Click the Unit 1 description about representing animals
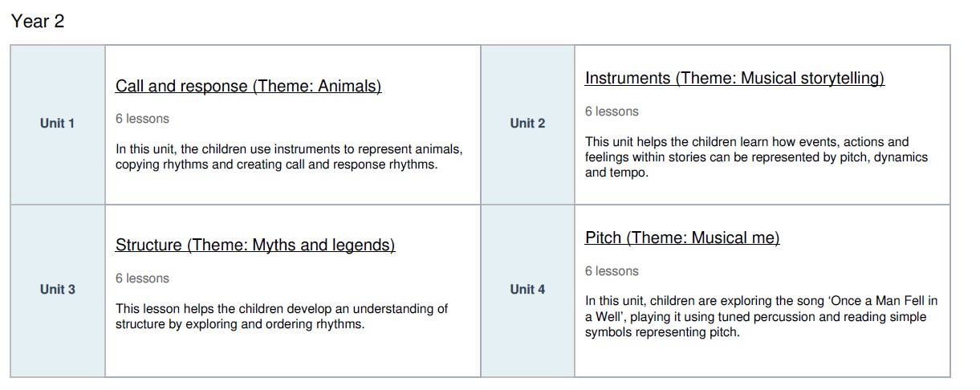Image resolution: width=980 pixels, height=390 pixels. click(x=289, y=157)
